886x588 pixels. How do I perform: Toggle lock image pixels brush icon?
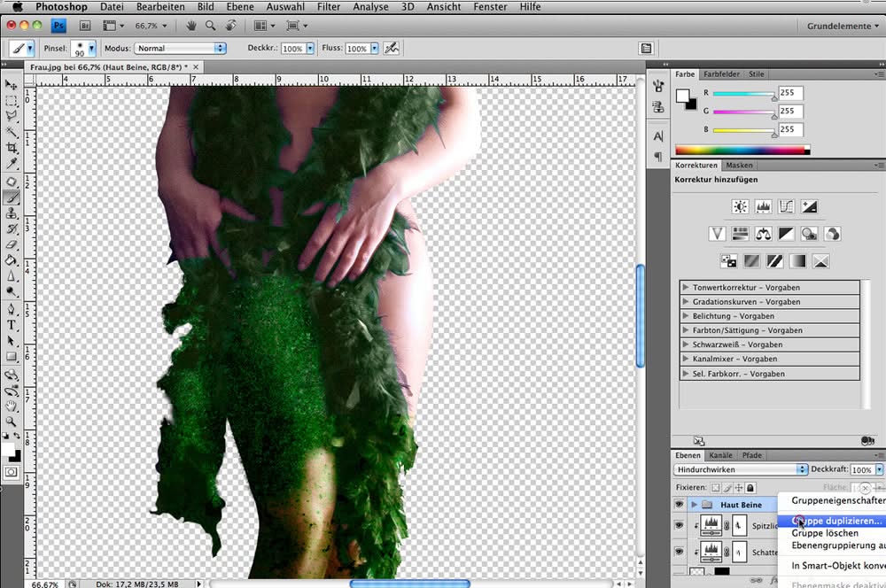point(727,487)
